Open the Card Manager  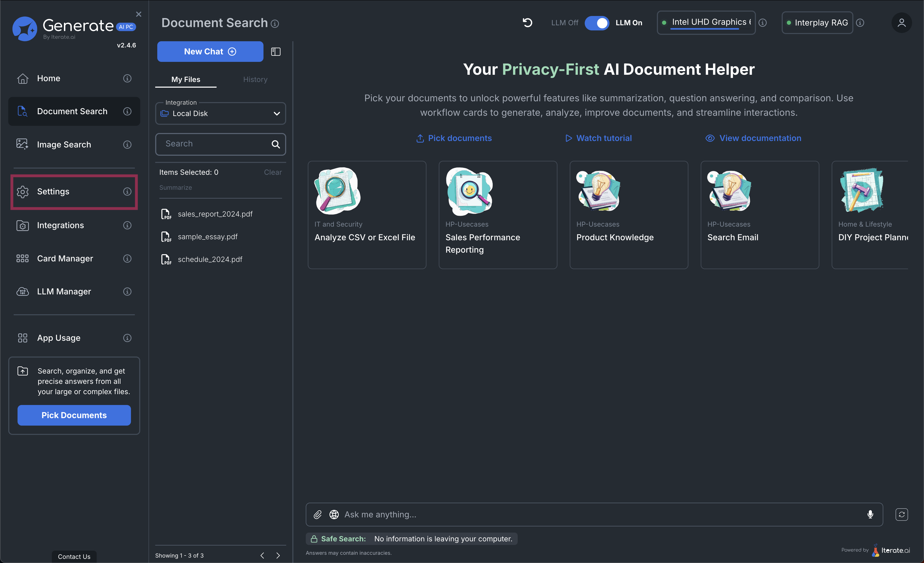[74, 258]
